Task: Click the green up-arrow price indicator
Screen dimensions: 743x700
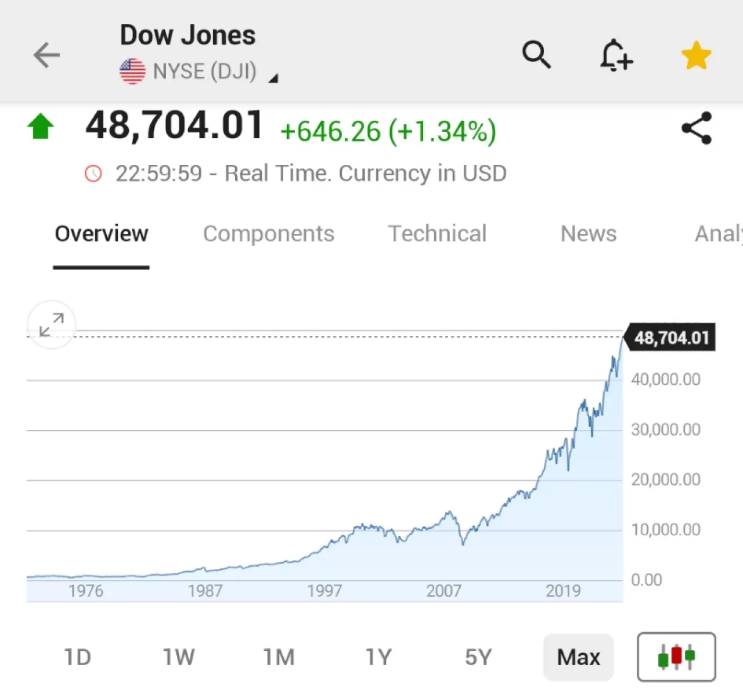Action: [41, 125]
